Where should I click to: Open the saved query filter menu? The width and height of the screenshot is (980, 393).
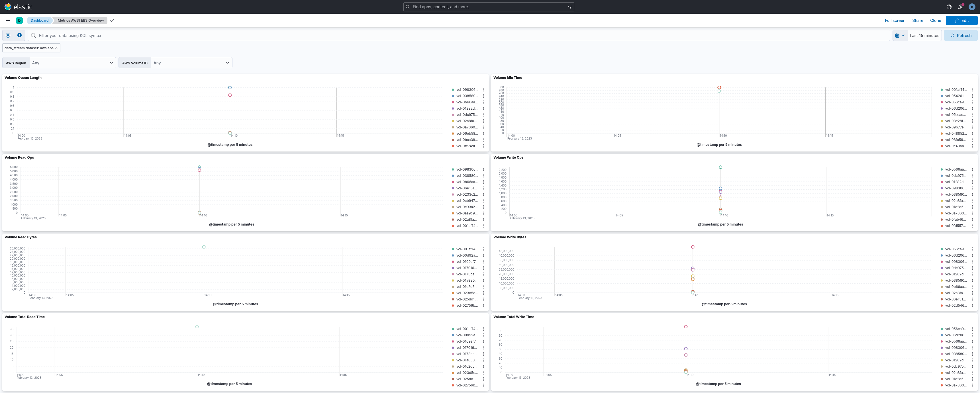pyautogui.click(x=8, y=35)
